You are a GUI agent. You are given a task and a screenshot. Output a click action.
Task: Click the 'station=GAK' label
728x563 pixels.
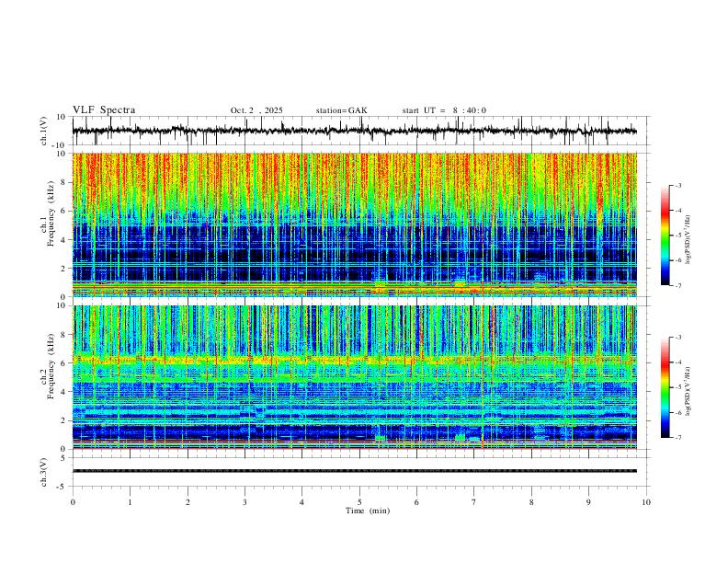click(341, 110)
